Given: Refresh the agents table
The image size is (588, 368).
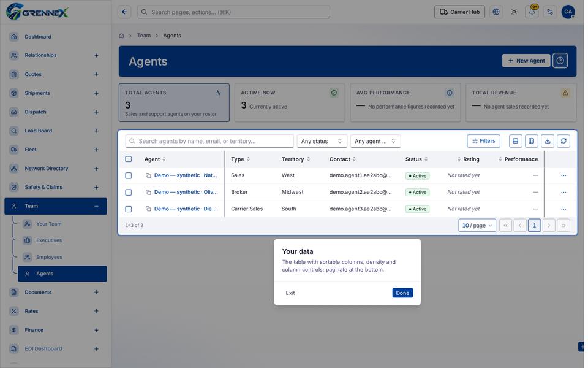Looking at the screenshot, I should tap(563, 141).
